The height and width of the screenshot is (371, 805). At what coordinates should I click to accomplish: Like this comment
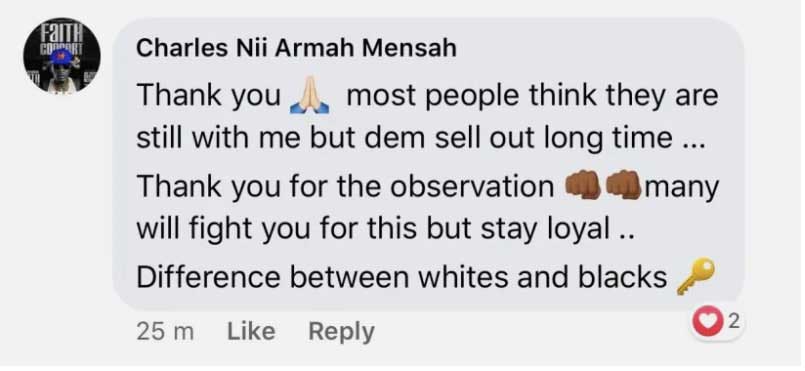tap(251, 331)
